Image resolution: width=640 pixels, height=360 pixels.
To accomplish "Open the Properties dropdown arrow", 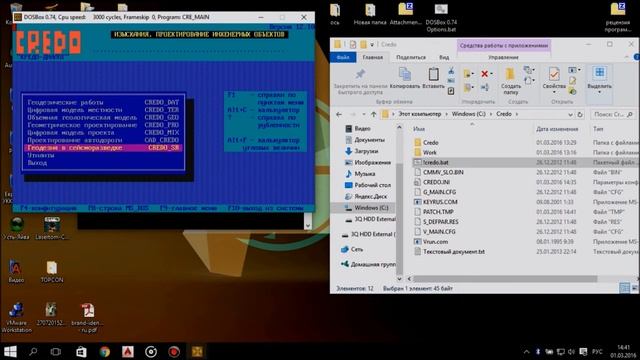I will click(x=554, y=92).
